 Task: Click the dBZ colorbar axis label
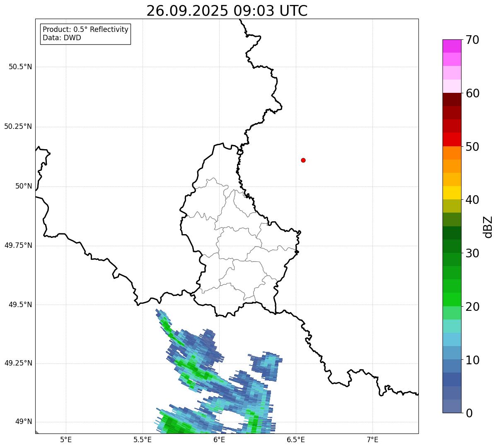pos(488,227)
